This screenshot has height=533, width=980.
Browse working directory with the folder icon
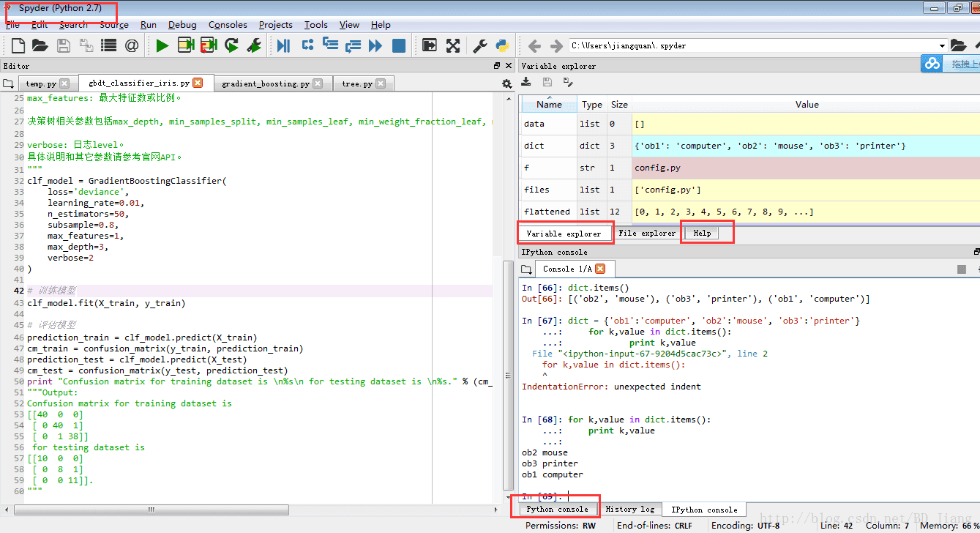tap(959, 45)
